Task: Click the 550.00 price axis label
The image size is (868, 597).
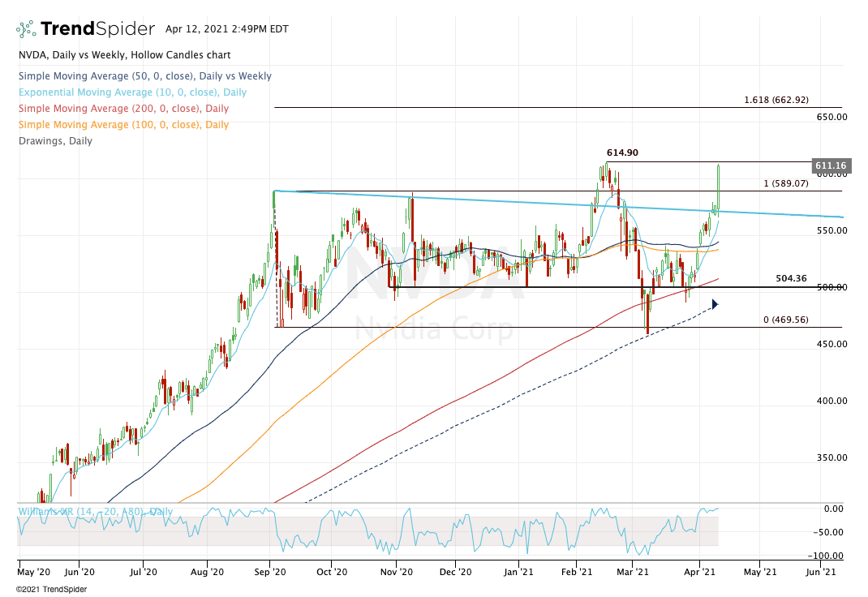Action: (x=832, y=230)
